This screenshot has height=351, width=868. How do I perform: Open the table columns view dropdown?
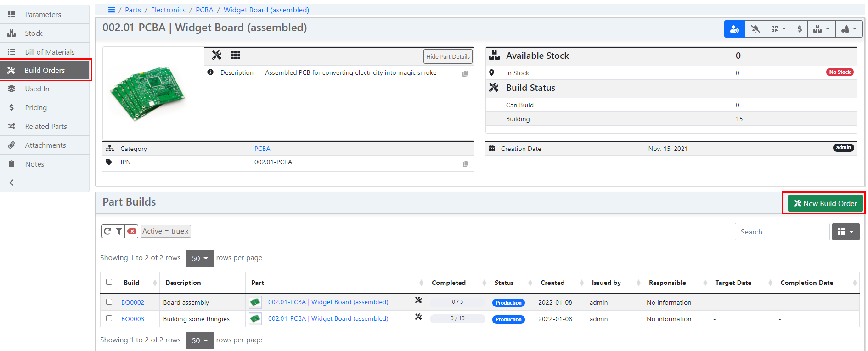click(x=845, y=232)
